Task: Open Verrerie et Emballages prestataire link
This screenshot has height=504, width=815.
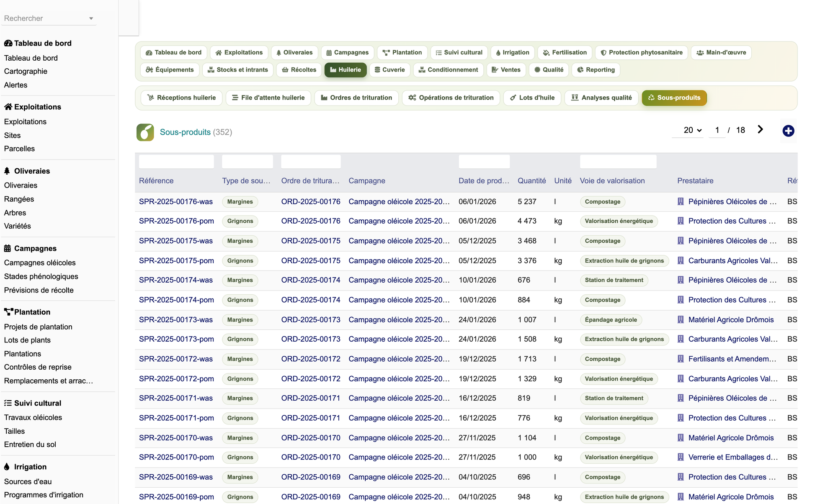Action: [733, 457]
